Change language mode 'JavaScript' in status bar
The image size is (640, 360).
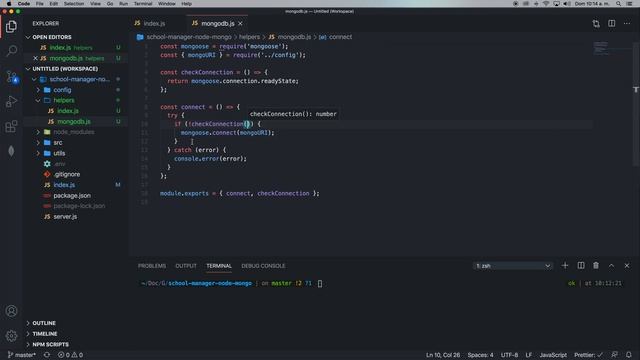click(x=553, y=355)
